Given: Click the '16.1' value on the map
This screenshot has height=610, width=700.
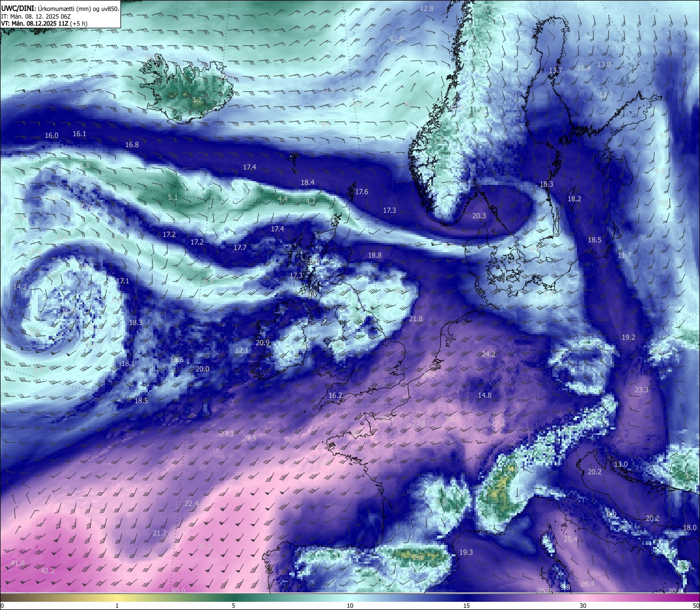Looking at the screenshot, I should point(79,133).
